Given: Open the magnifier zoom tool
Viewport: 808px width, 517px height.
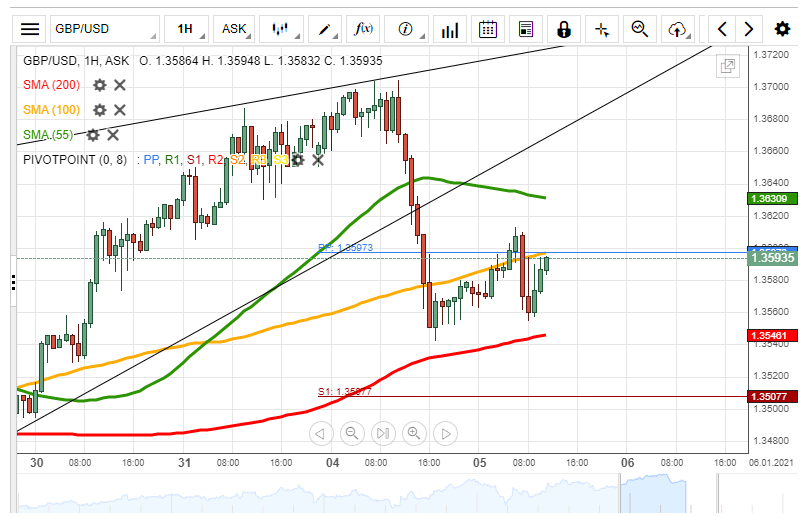Looking at the screenshot, I should 640,29.
